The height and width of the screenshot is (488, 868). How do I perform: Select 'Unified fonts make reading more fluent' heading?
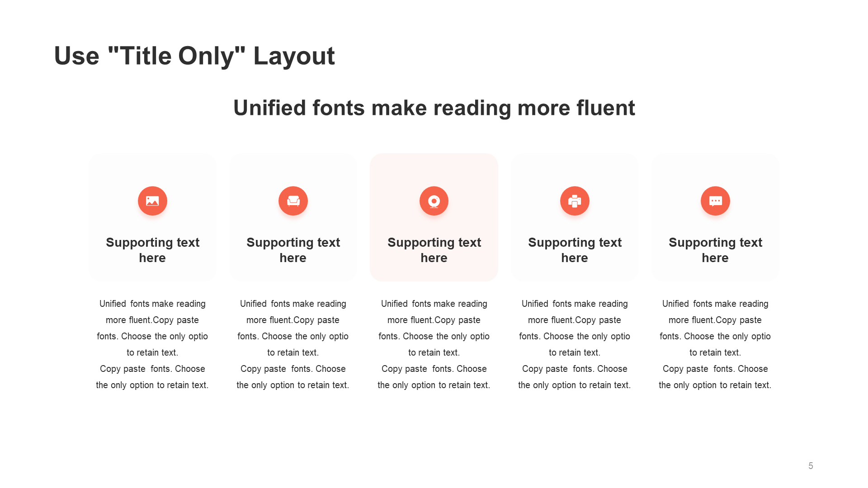click(x=434, y=108)
